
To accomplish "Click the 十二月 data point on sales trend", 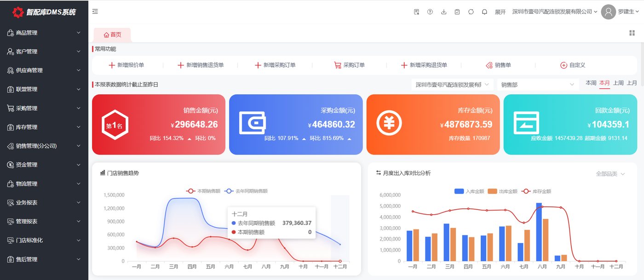I will pos(340,261).
